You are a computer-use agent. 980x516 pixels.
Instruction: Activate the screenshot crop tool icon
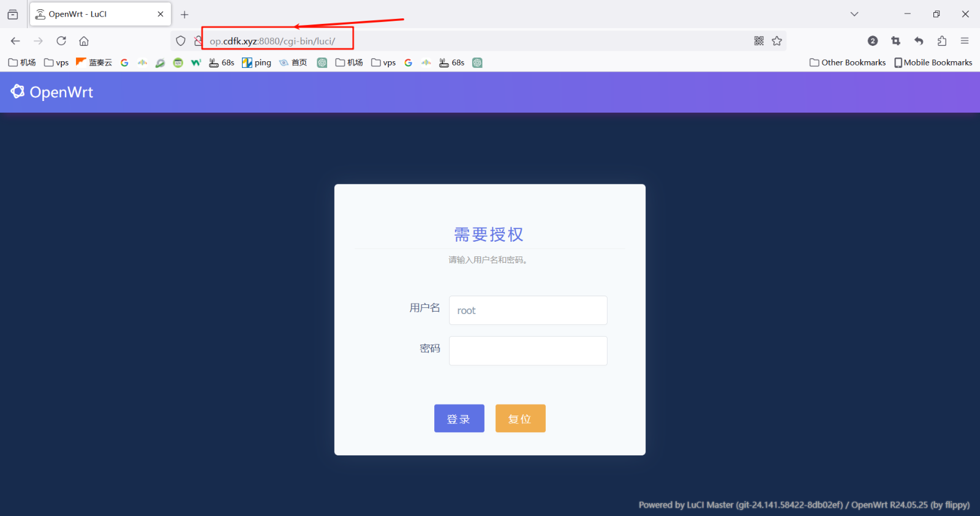pyautogui.click(x=896, y=41)
